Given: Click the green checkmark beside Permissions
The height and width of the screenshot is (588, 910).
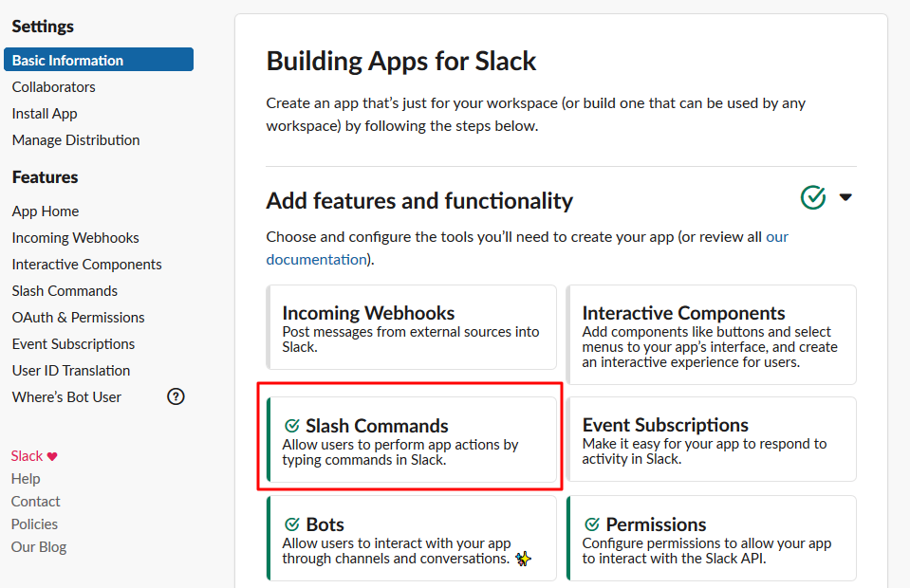Looking at the screenshot, I should tap(592, 524).
